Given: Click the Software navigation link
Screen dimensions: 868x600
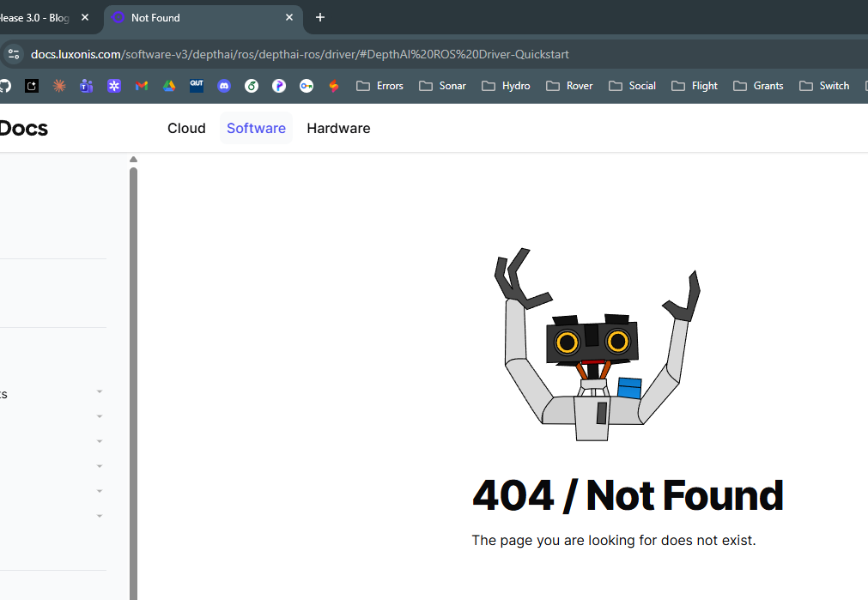Looking at the screenshot, I should pos(256,128).
